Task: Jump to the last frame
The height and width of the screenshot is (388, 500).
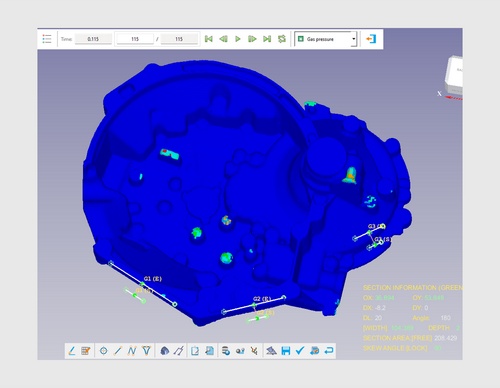Action: click(x=267, y=39)
